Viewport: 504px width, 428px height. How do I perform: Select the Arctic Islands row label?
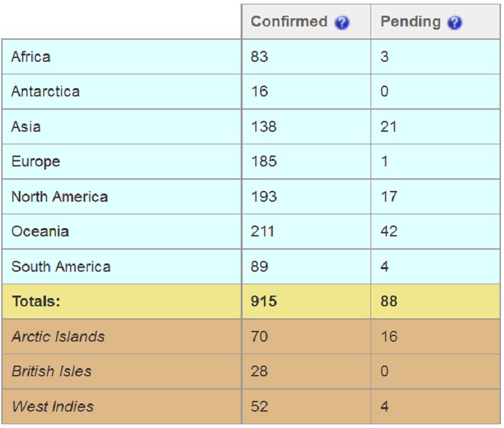(58, 337)
